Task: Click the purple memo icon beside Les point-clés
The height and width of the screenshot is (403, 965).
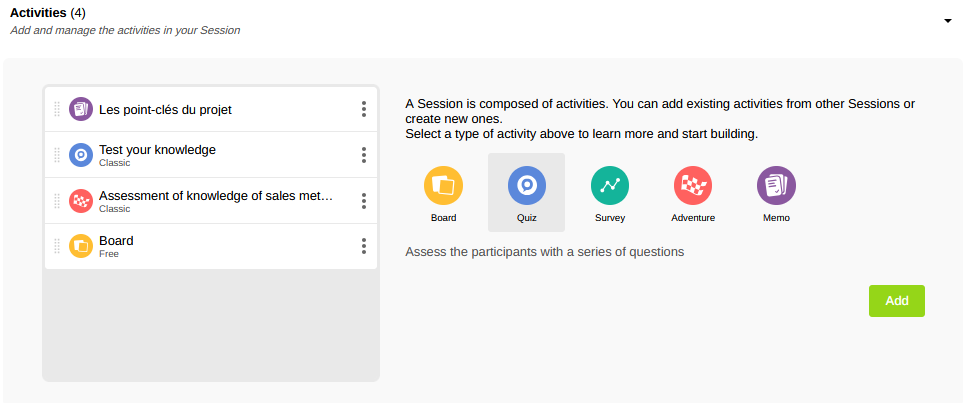Action: tap(81, 109)
